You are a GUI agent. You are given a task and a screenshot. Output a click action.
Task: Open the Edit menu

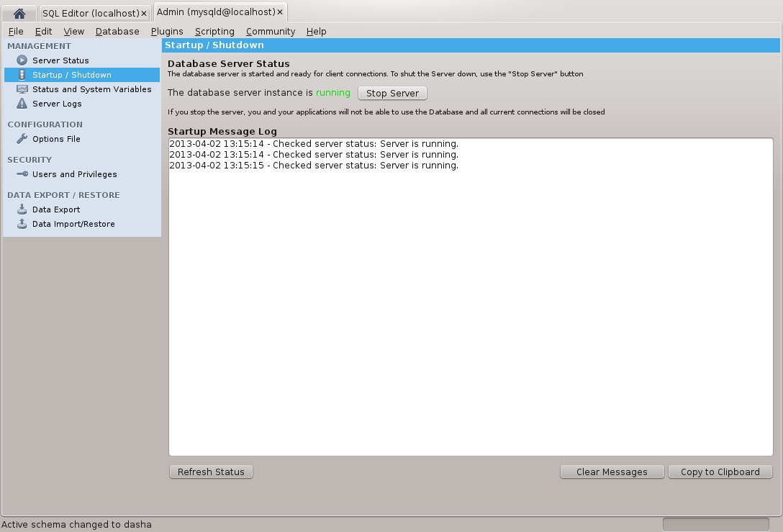43,32
